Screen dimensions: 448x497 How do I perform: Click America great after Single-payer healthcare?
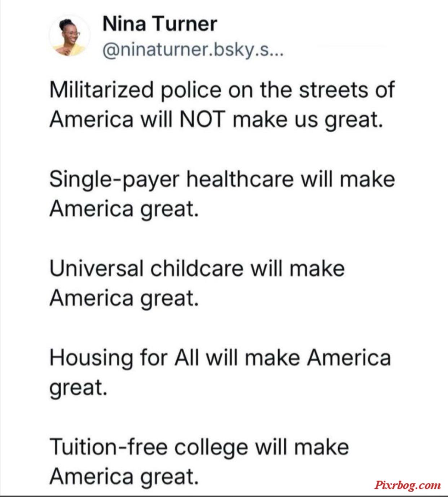coord(124,209)
